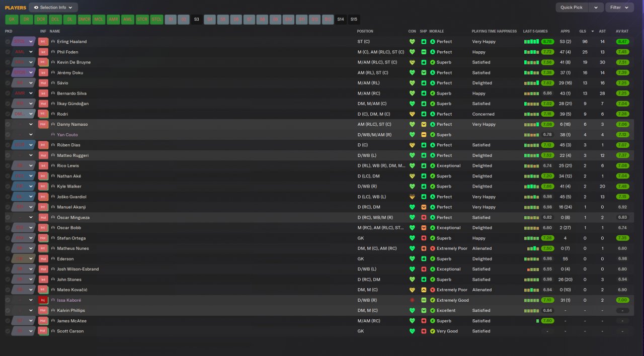Toggle the picked checkmark for Kalvin Phillips
644x356 pixels.
[8, 310]
